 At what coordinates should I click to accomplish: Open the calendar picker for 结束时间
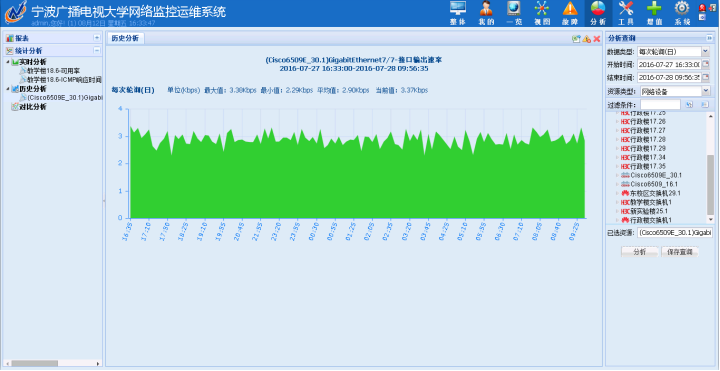[x=706, y=77]
